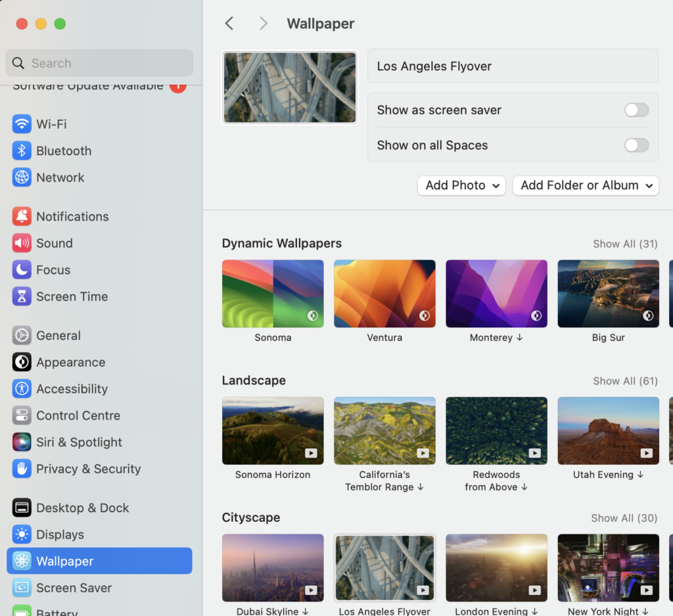Open the Screen Time hourglass icon
The width and height of the screenshot is (673, 616).
pos(20,296)
